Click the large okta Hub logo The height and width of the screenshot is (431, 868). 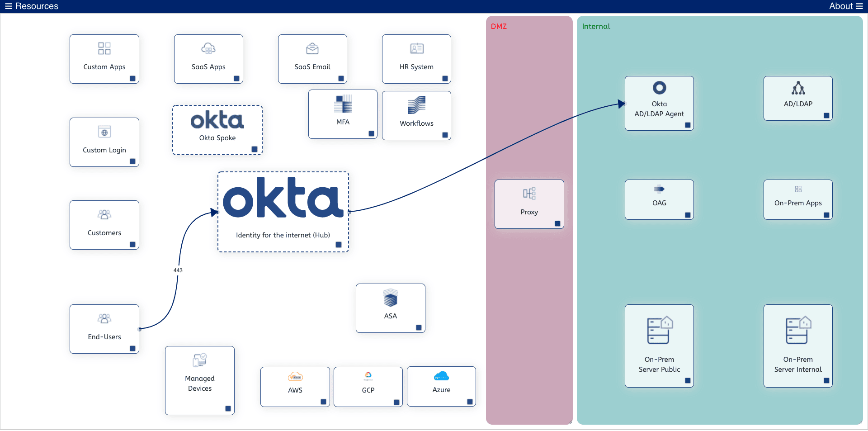click(x=283, y=198)
